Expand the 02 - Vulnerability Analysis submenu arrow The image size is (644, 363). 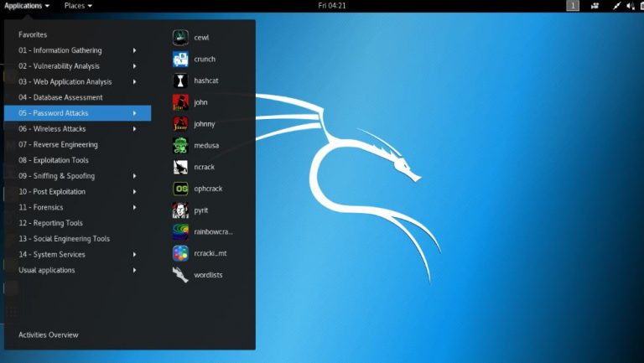134,66
